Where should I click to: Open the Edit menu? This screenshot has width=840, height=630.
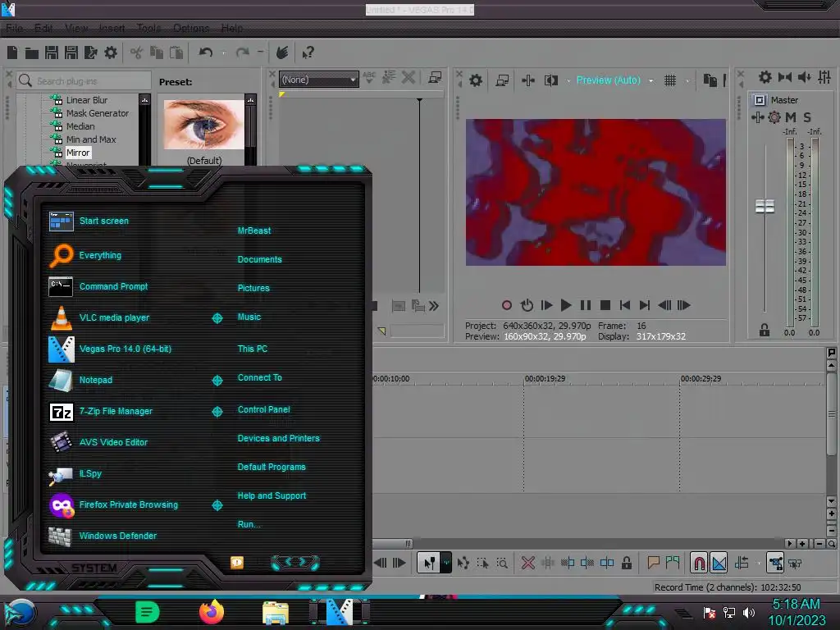point(43,28)
